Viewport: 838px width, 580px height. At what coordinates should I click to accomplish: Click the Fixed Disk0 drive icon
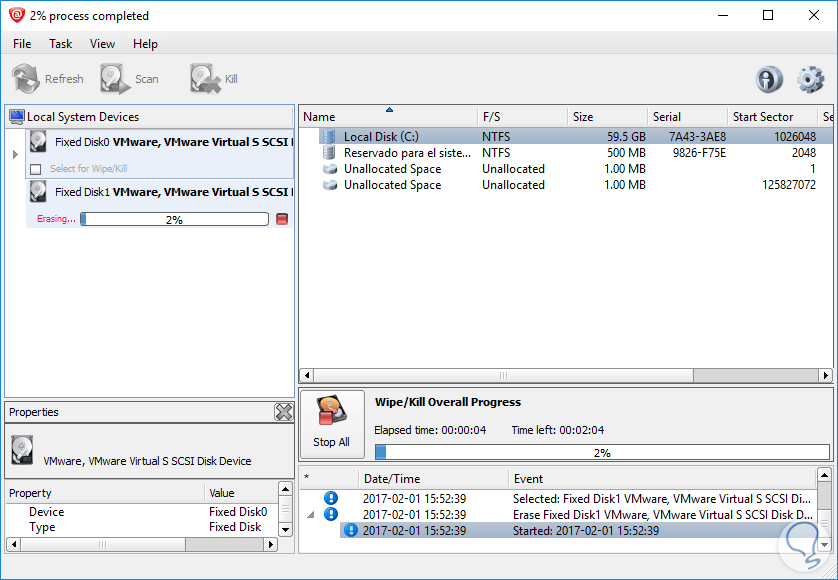pos(38,142)
